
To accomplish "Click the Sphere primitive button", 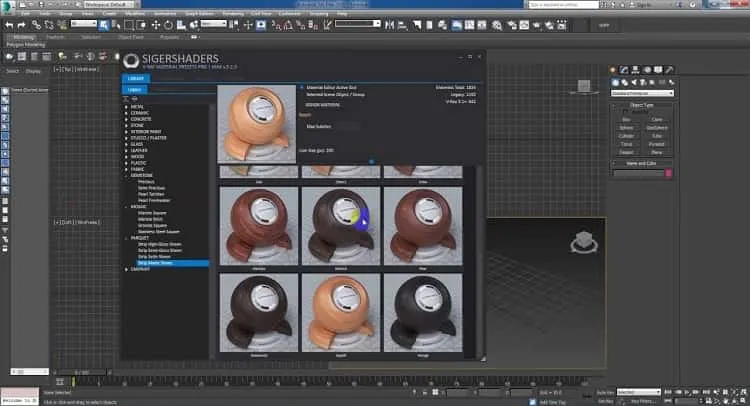I will [x=626, y=128].
